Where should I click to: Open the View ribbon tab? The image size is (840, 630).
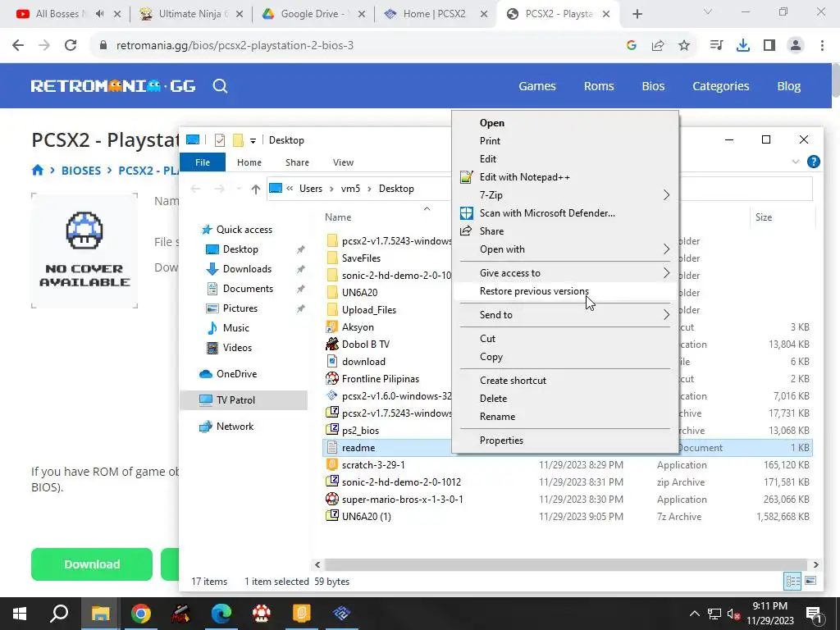[x=343, y=162]
